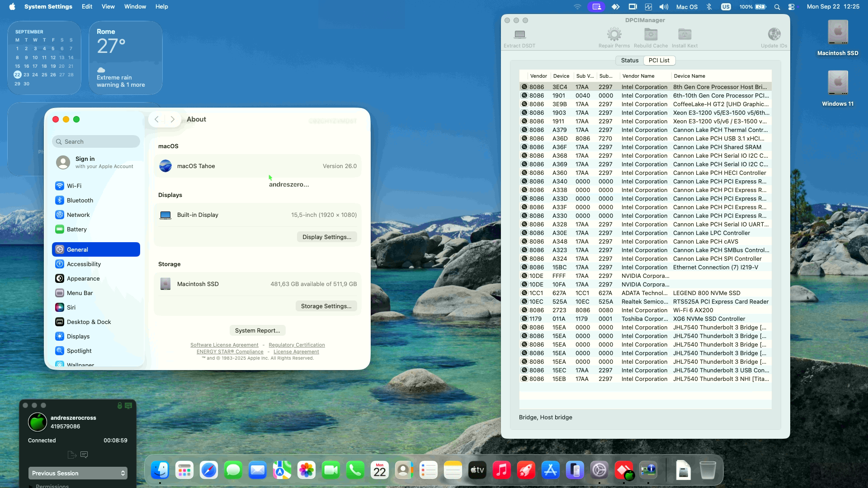Open Control Center in menu bar

pyautogui.click(x=791, y=7)
